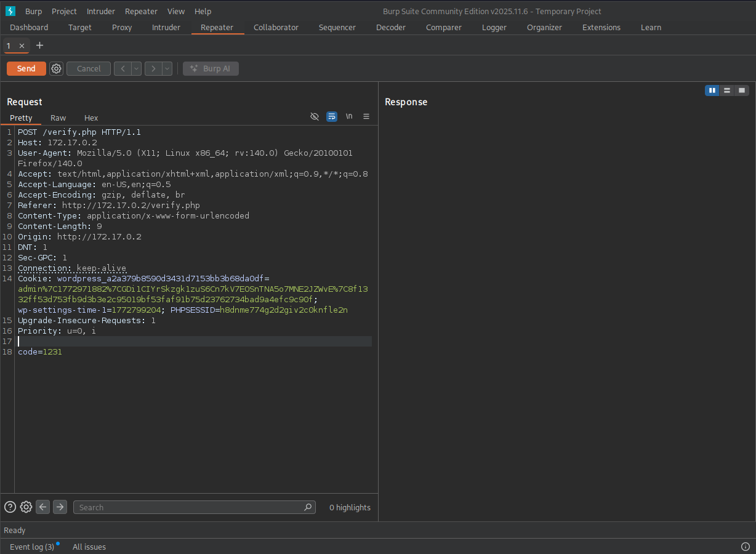This screenshot has height=554, width=756.
Task: Switch to the Organizer tab
Action: click(x=544, y=28)
